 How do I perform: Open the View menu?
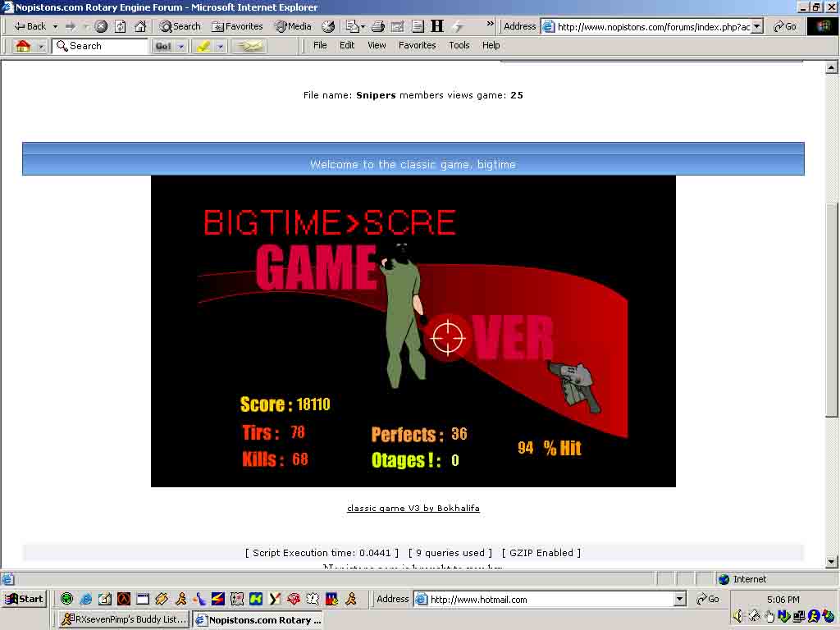point(377,45)
